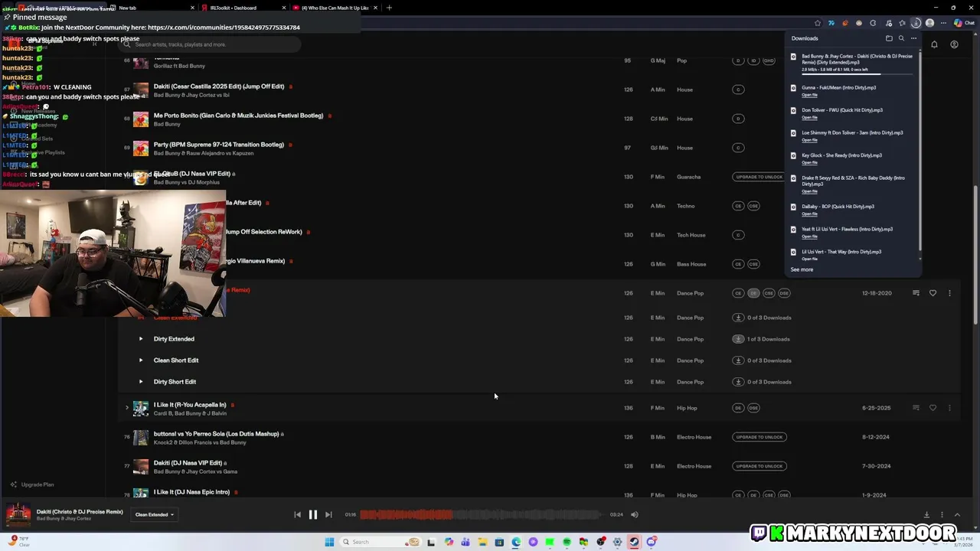Download the Clean Short Edit version

coord(738,360)
